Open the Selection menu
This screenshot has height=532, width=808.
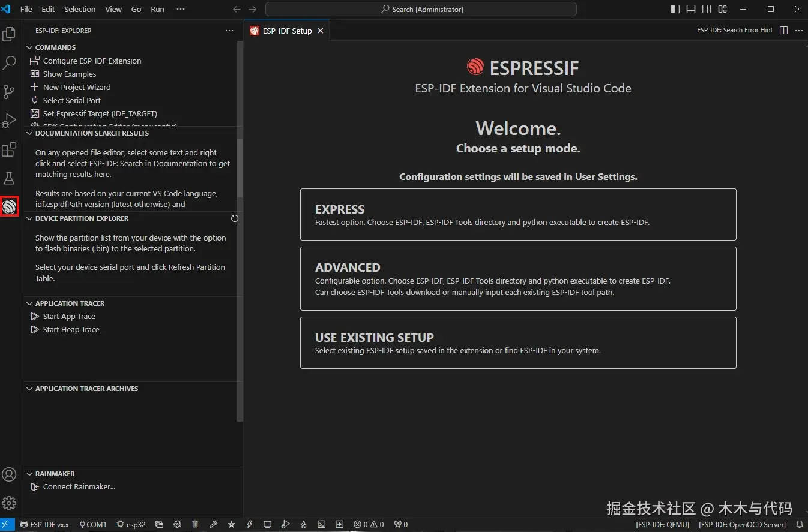point(80,9)
